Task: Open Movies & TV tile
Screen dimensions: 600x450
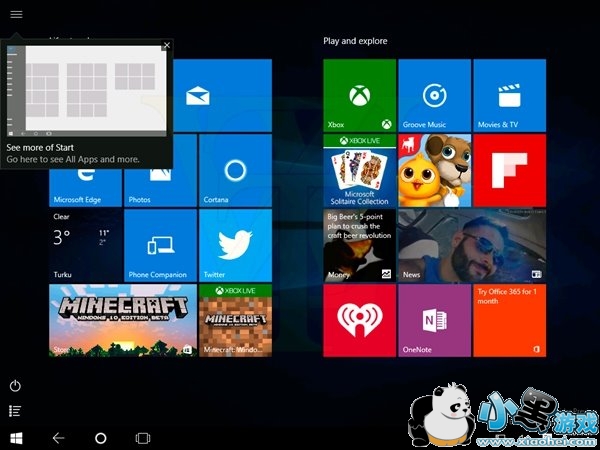Action: [x=509, y=95]
